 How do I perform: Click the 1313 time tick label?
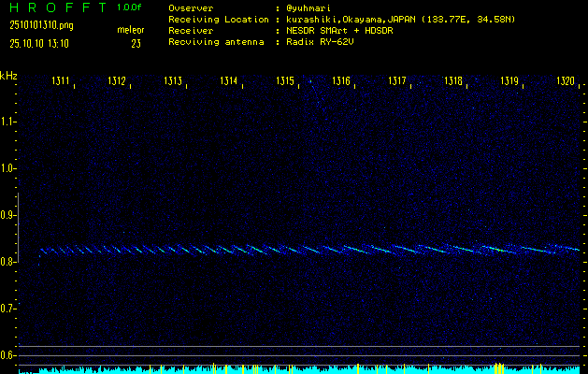click(173, 82)
